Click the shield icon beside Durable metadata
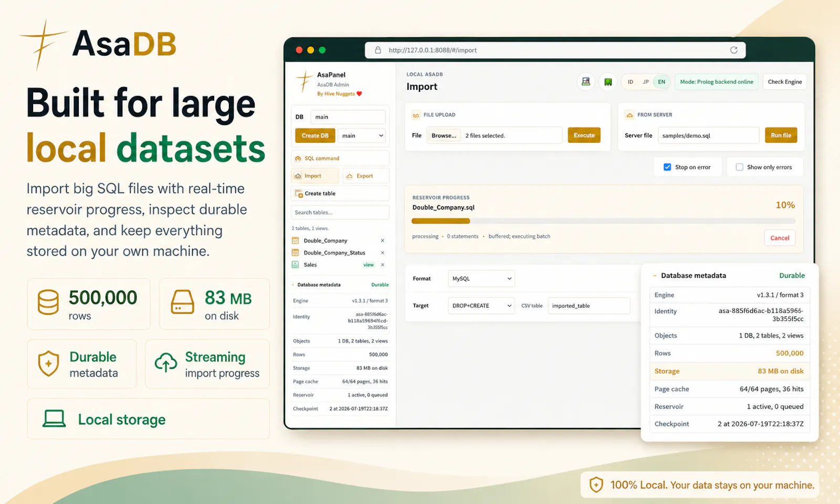 (x=48, y=363)
